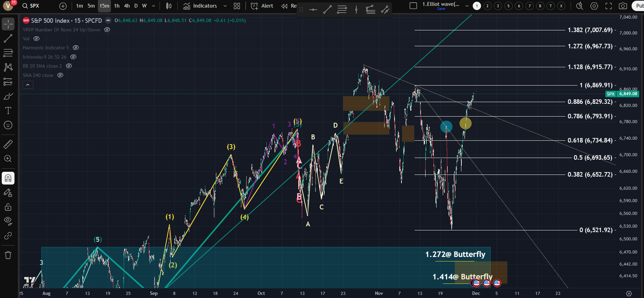The image size is (644, 298).
Task: Click the trash icon to remove drawings
Action: point(8,255)
